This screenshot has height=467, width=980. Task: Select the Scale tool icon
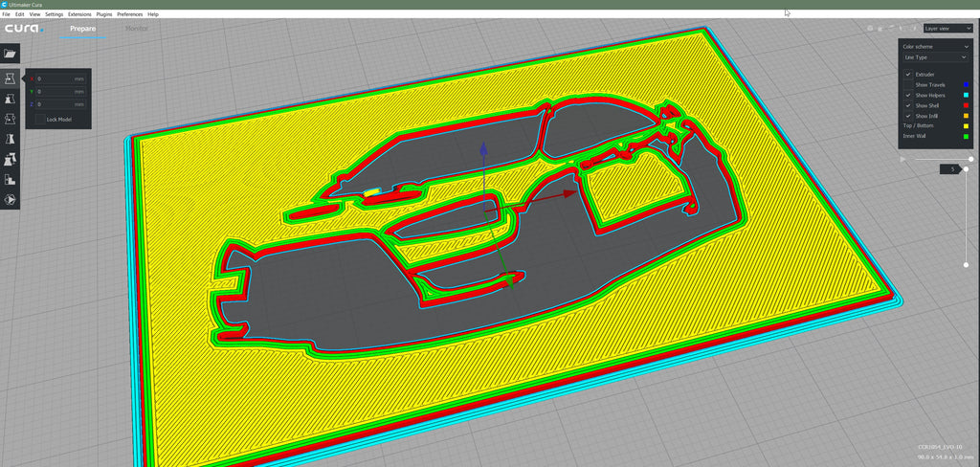coord(10,99)
